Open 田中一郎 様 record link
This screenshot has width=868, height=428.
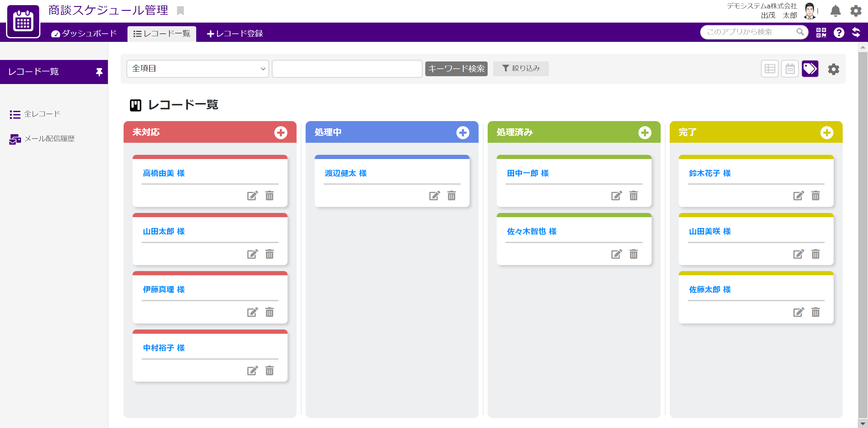click(x=528, y=173)
